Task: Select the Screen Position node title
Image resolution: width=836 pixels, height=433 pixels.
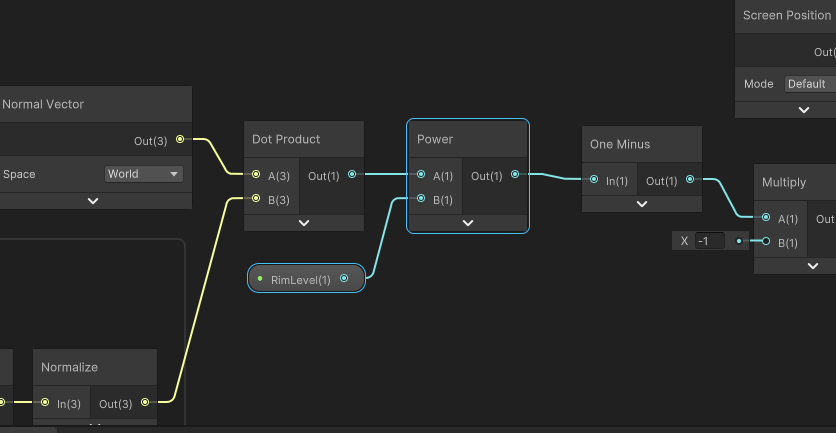Action: (x=787, y=15)
